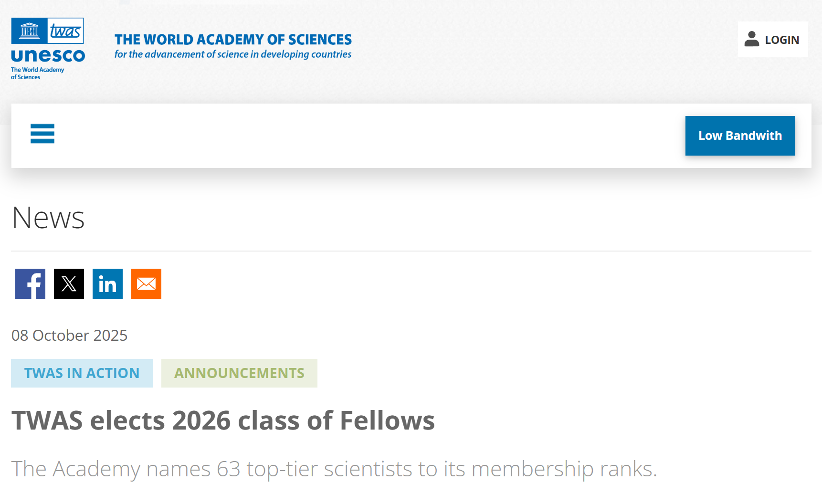Open the TWAS IN ACTION category
This screenshot has height=504, width=822.
[82, 373]
